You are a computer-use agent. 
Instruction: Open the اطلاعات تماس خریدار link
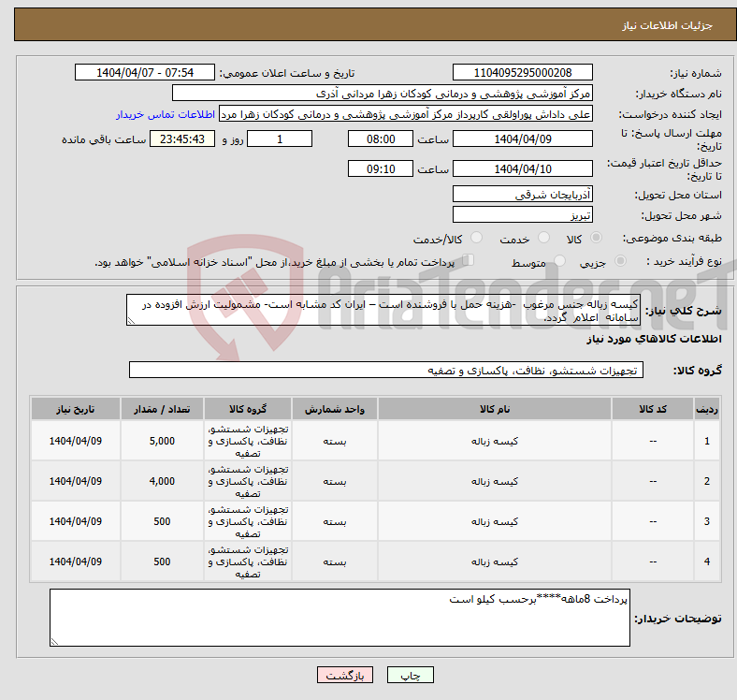(x=166, y=114)
